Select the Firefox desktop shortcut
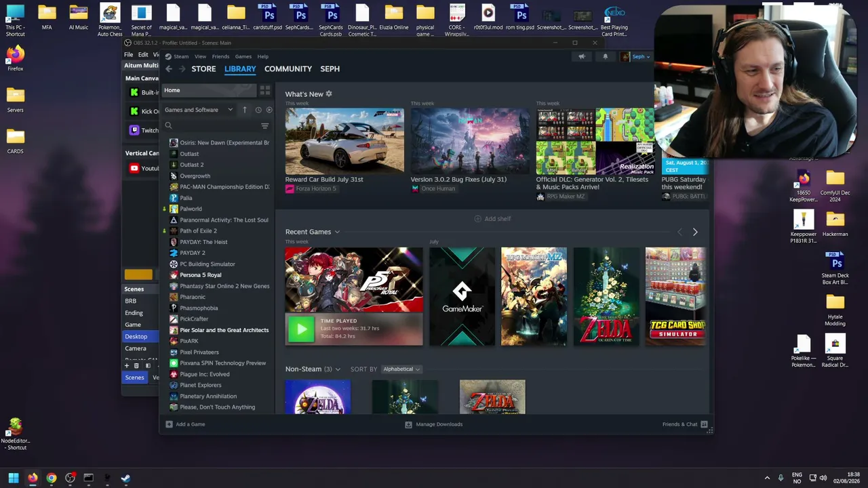Screen dimensions: 868x488 (x=15, y=58)
